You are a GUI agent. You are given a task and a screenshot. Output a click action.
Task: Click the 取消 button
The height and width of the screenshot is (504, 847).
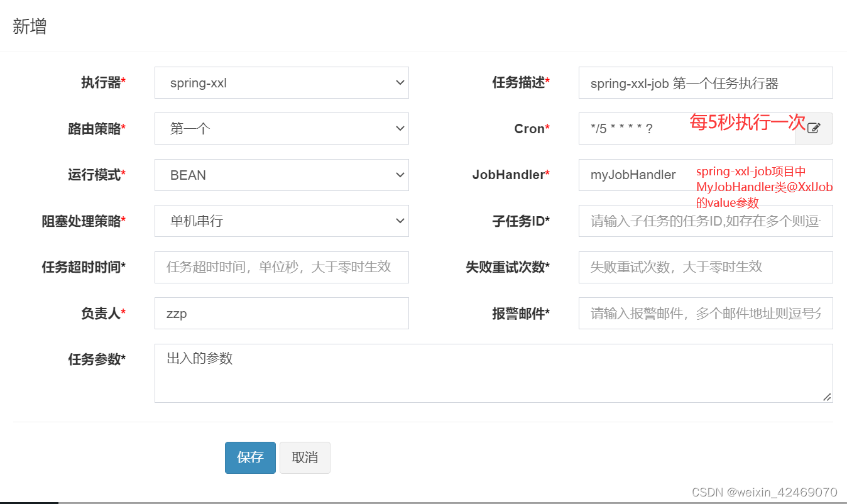pos(305,457)
